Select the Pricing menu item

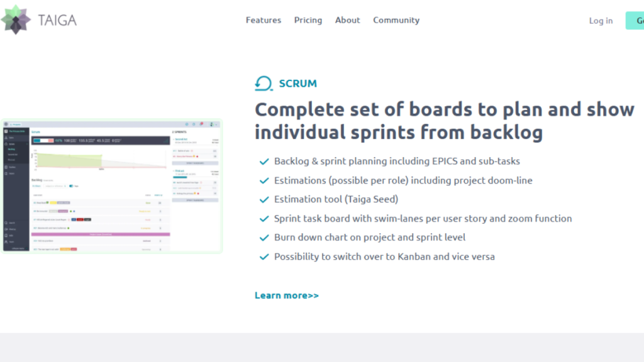308,20
